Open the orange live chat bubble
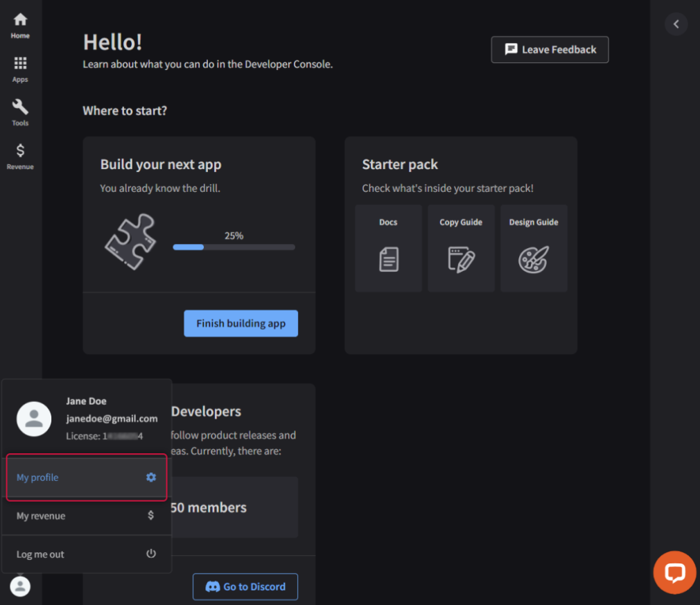The image size is (700, 605). tap(674, 572)
